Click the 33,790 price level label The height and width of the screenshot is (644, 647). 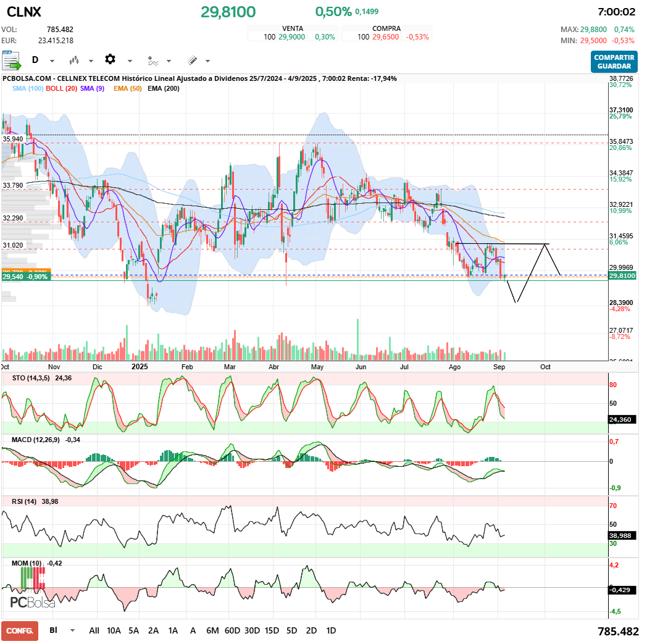pos(13,185)
